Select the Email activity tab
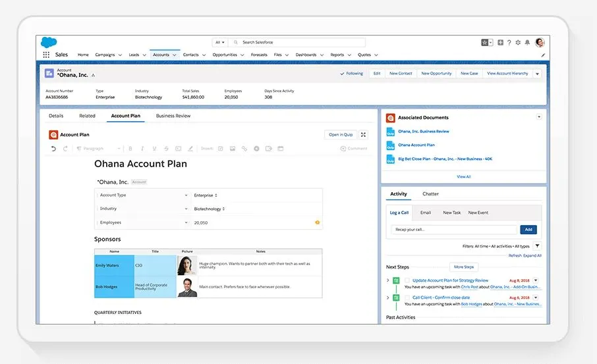 (x=426, y=213)
